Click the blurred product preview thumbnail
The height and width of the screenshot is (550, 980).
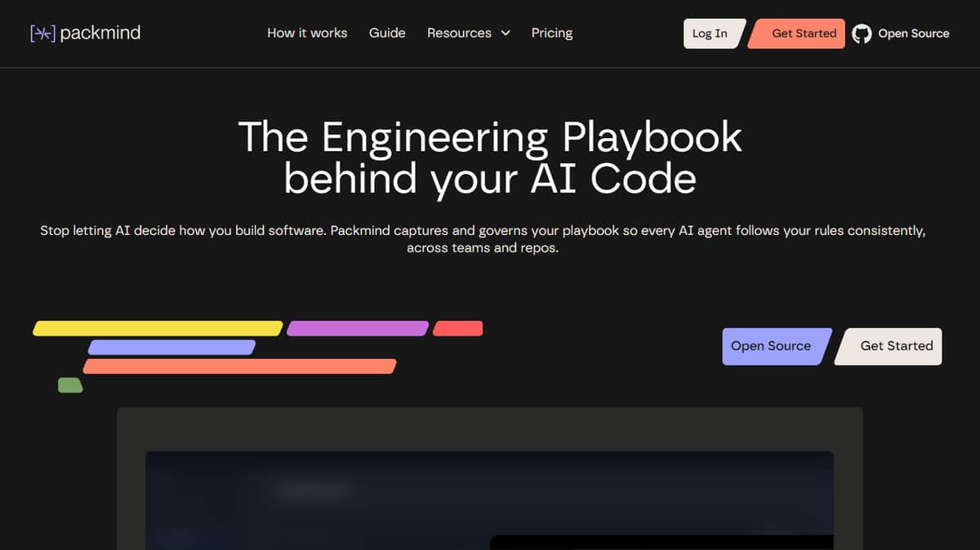coord(489,500)
